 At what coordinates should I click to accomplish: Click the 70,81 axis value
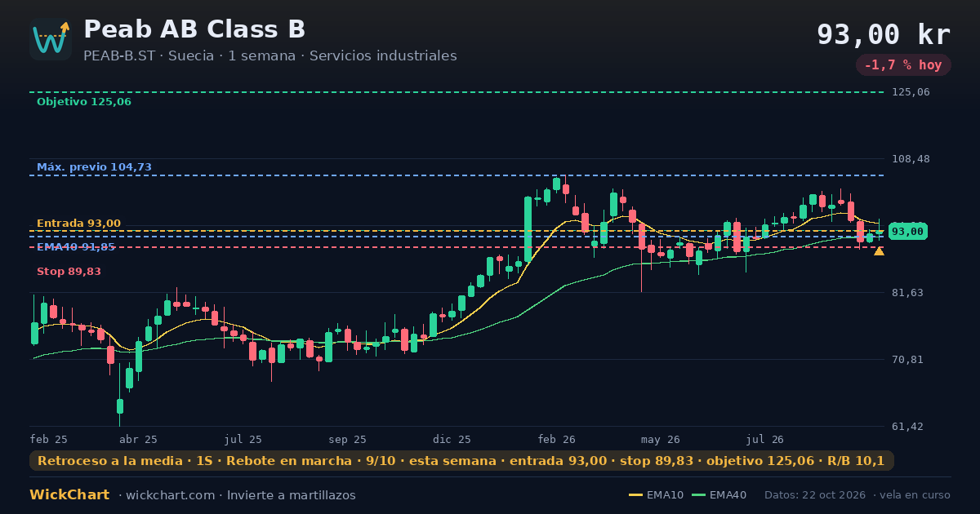[908, 360]
